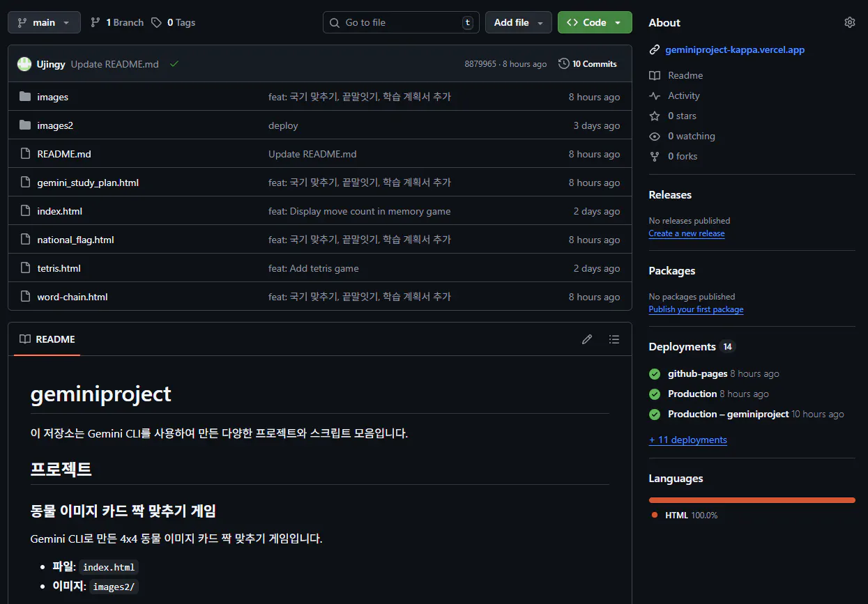Click the Readme book icon in About

(654, 75)
